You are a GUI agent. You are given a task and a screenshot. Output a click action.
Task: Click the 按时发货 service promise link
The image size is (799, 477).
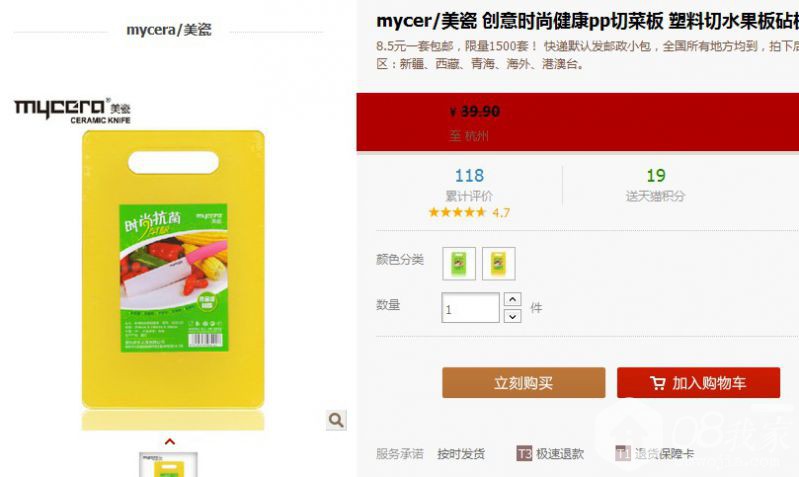click(x=461, y=454)
